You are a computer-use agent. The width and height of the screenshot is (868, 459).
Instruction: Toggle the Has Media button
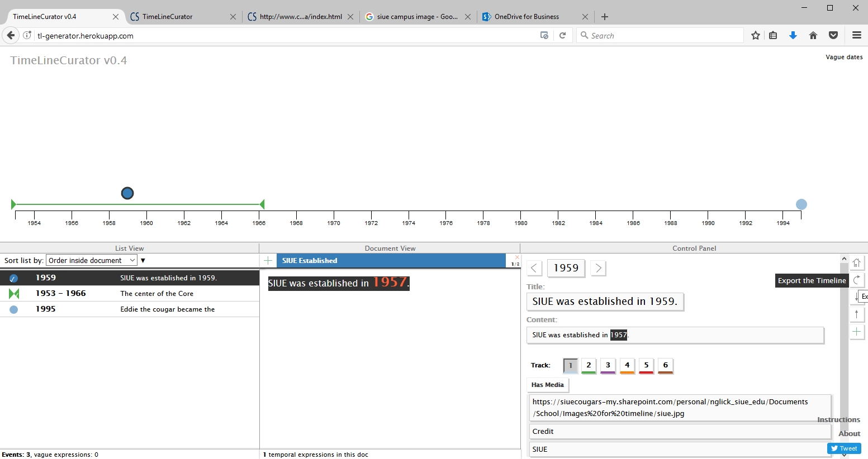(x=547, y=385)
